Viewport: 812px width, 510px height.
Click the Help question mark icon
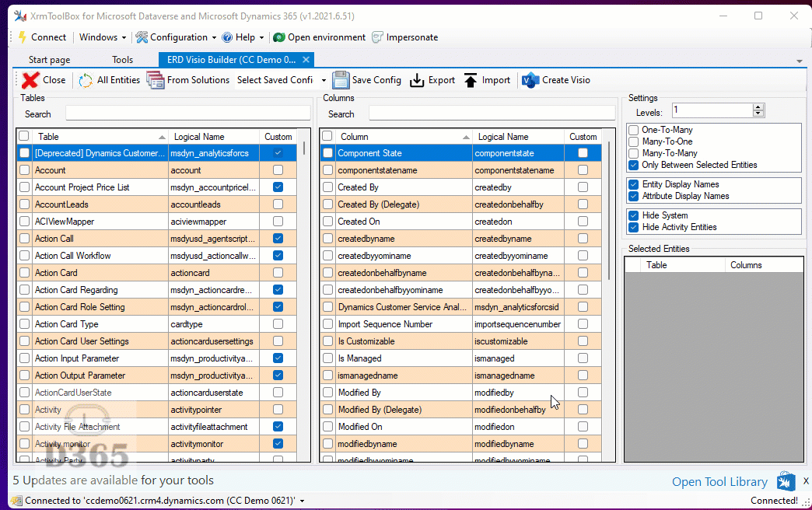(x=227, y=37)
